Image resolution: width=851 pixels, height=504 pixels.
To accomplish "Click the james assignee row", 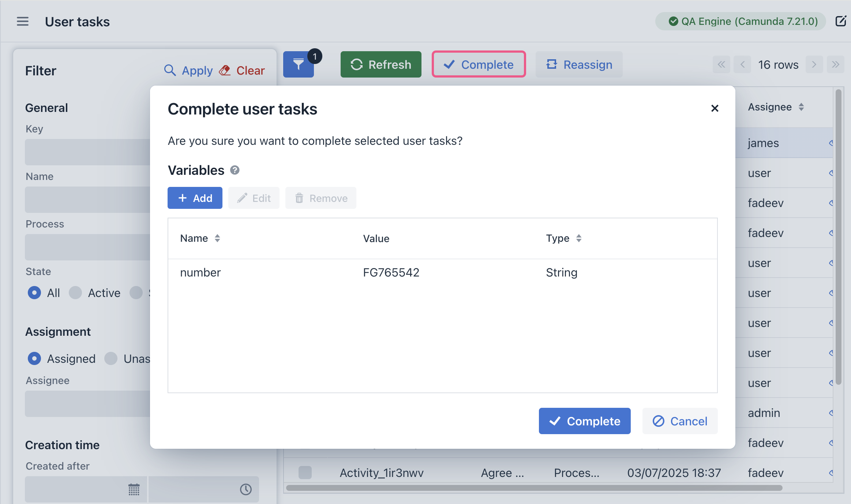I will click(784, 143).
